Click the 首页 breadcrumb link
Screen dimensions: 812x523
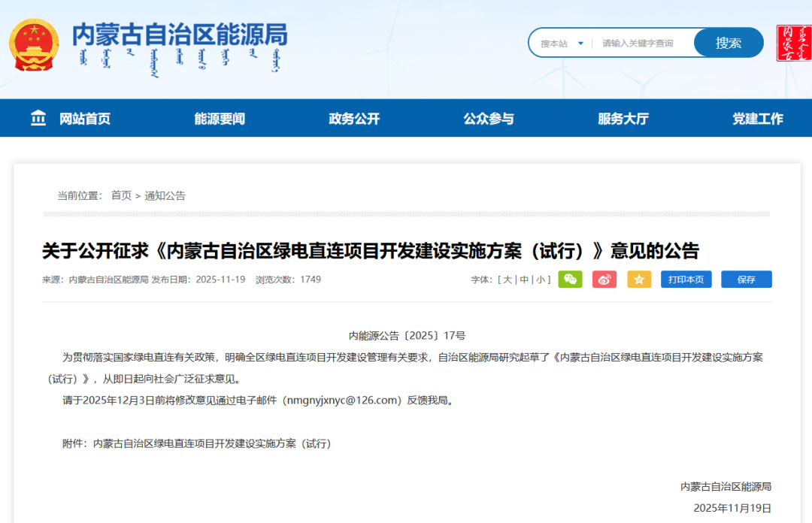pyautogui.click(x=121, y=196)
